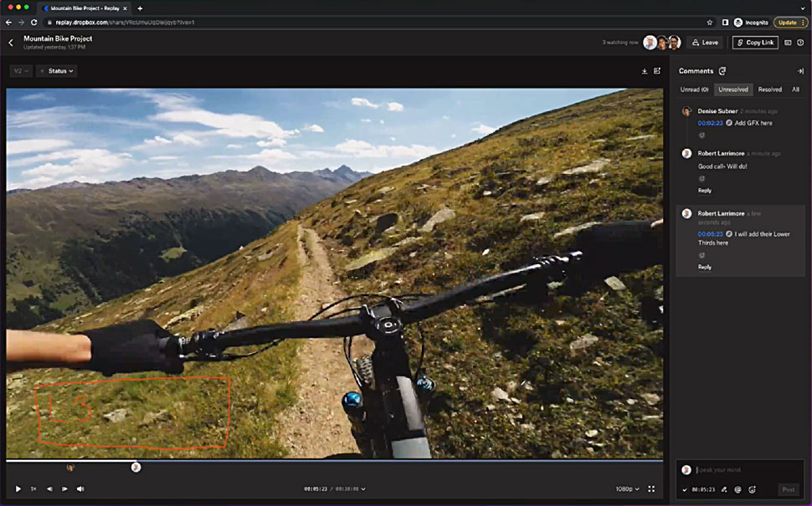Add reaction to Denise Subner's comment
The image size is (812, 506).
point(702,135)
